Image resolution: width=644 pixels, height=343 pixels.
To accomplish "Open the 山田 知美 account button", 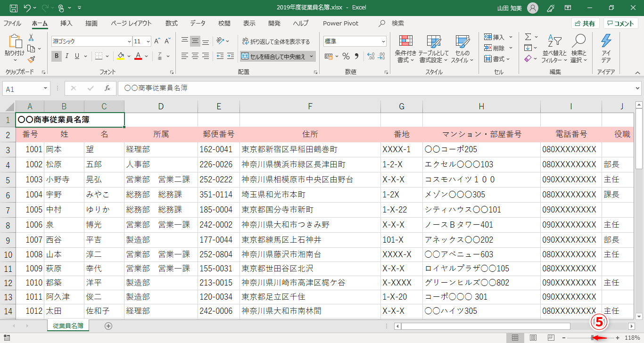I will tap(519, 8).
